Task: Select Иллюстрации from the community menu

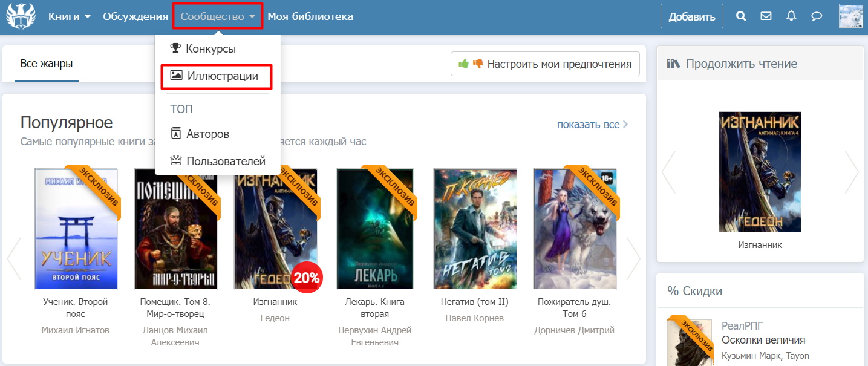Action: (x=217, y=76)
